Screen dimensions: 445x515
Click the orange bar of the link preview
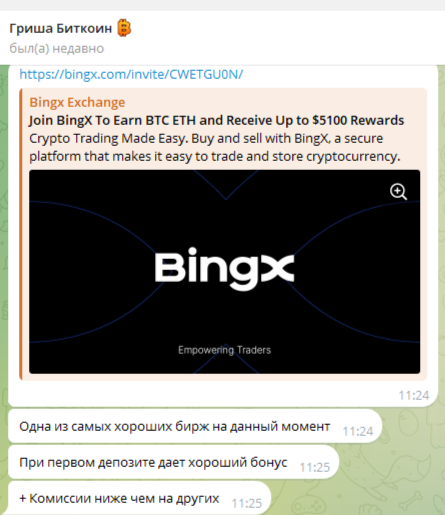pos(21,234)
